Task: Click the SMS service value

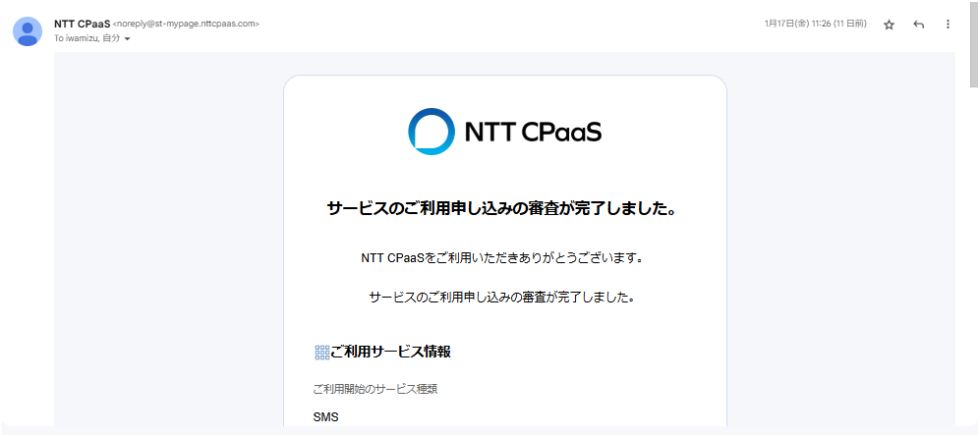Action: click(325, 417)
